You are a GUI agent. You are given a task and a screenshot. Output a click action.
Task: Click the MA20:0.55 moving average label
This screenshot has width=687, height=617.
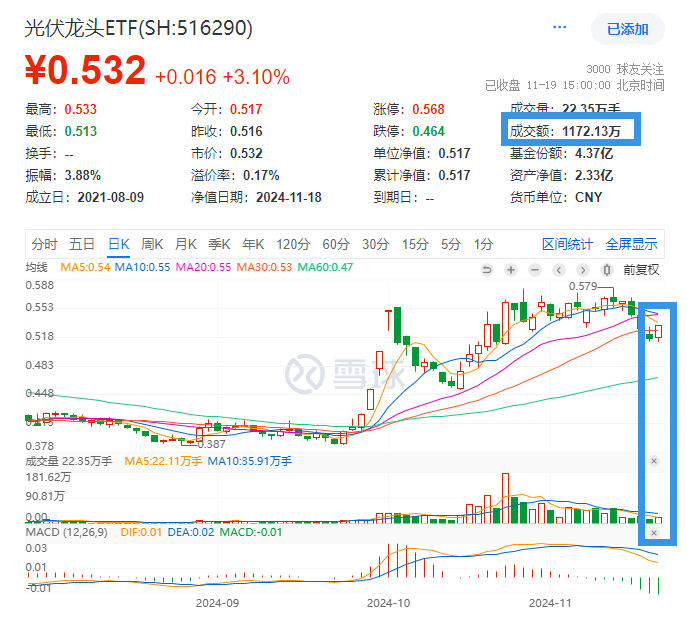pyautogui.click(x=203, y=267)
